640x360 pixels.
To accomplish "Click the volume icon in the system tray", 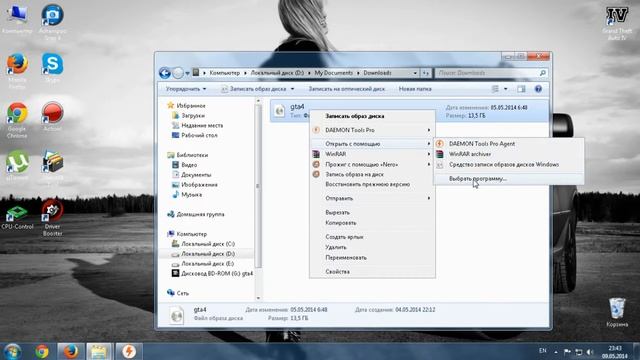I will (x=590, y=351).
